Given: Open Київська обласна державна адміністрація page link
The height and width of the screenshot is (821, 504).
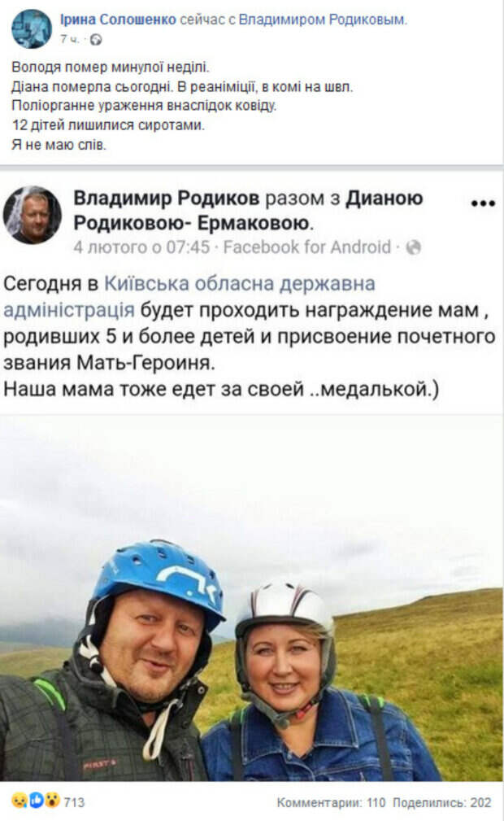Looking at the screenshot, I should [189, 296].
